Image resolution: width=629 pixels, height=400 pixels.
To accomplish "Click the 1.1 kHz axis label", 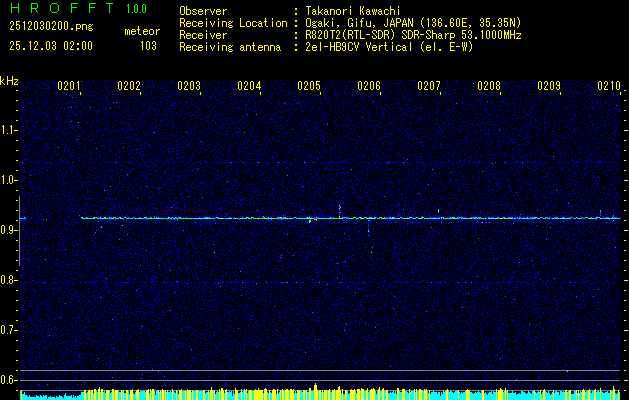I will [9, 130].
